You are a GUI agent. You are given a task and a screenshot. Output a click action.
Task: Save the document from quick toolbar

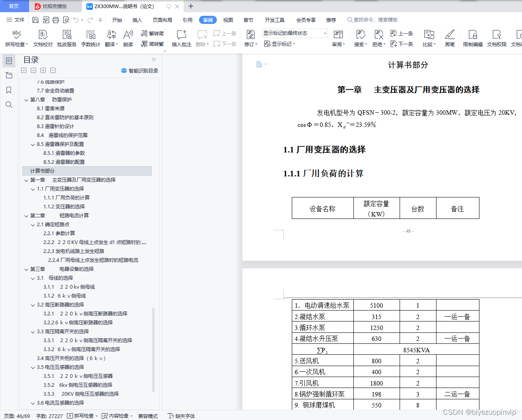tap(35, 20)
